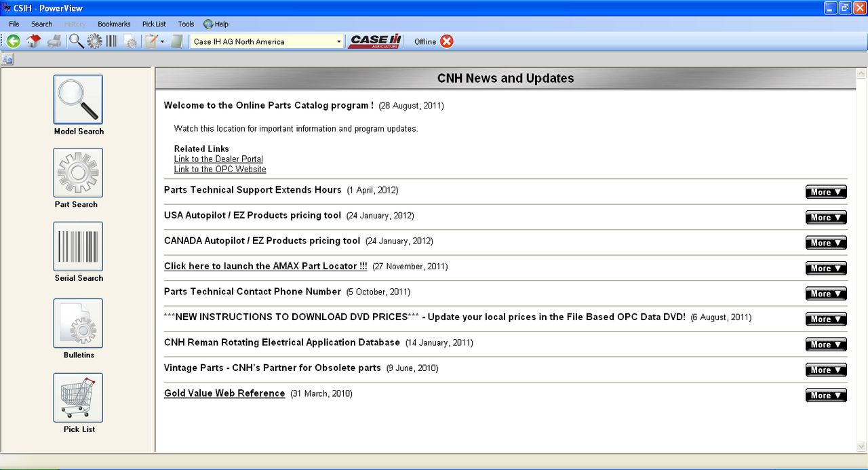Select the news pane scroll up arrow
This screenshot has width=868, height=470.
point(862,73)
